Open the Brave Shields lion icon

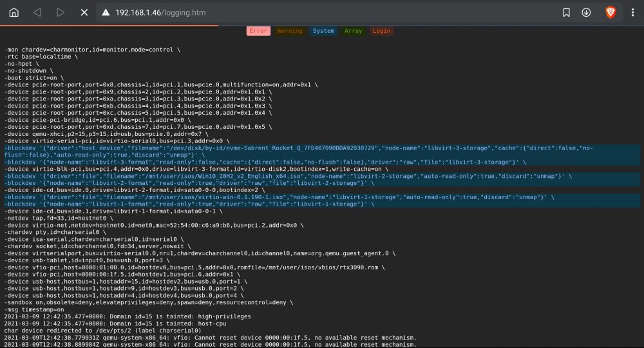611,12
